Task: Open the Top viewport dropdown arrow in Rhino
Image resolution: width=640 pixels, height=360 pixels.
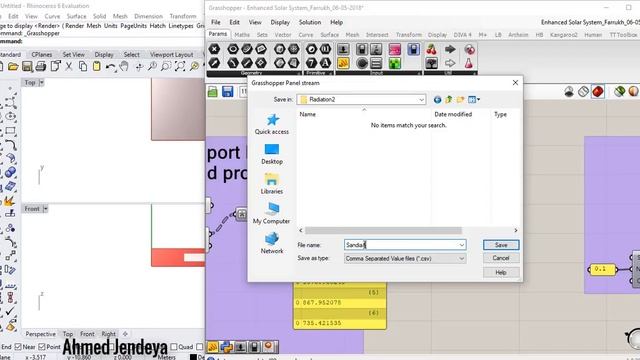Action: (41, 82)
